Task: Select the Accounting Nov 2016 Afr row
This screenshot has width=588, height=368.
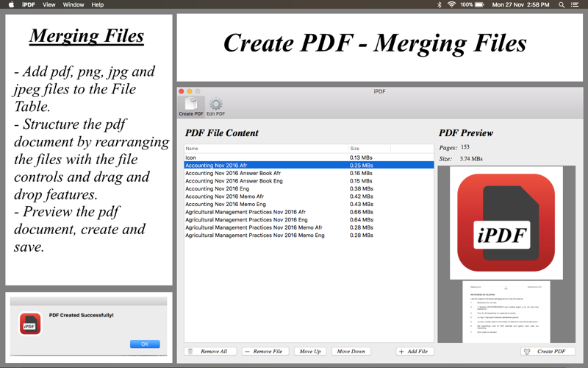Action: click(x=309, y=165)
